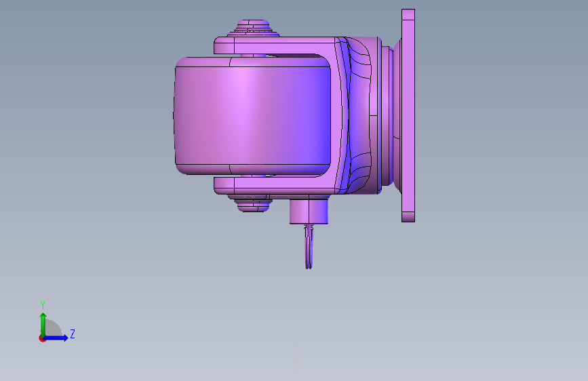Viewport: 588px width, 381px height.
Task: Click the red origin ball of the axis triad
Action: pos(42,338)
